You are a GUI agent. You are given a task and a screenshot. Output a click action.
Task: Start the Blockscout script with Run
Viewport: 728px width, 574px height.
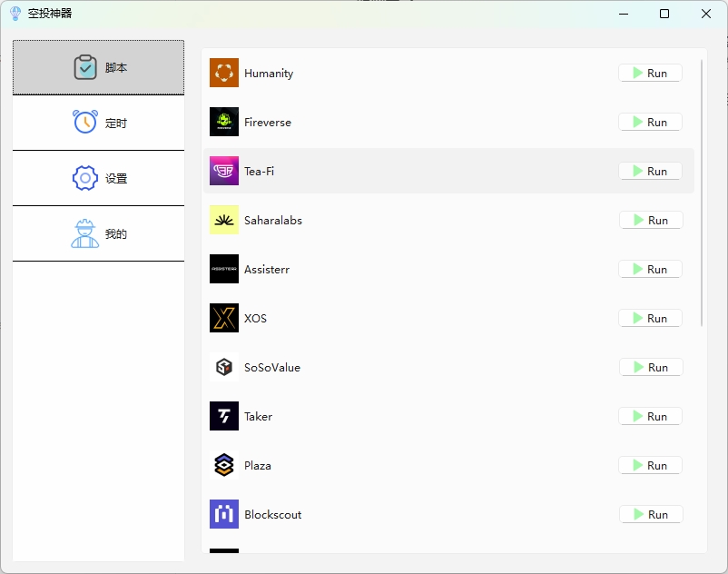point(650,514)
